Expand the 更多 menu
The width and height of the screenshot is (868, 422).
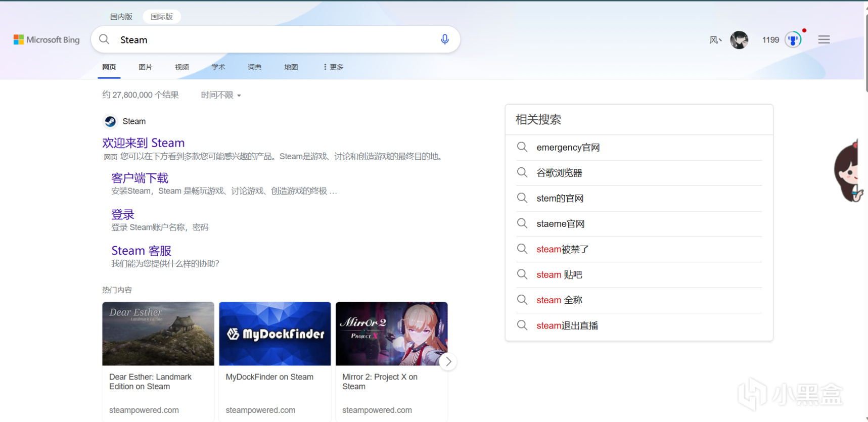click(333, 67)
